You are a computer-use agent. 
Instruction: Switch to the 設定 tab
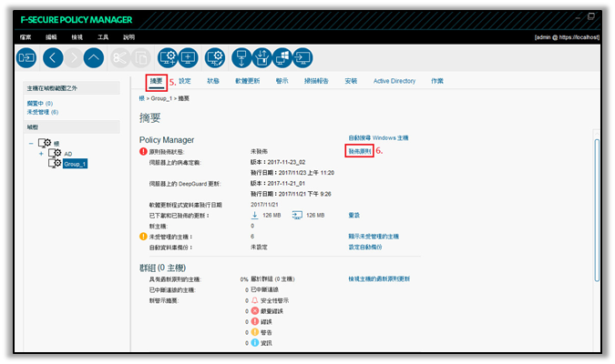point(185,81)
